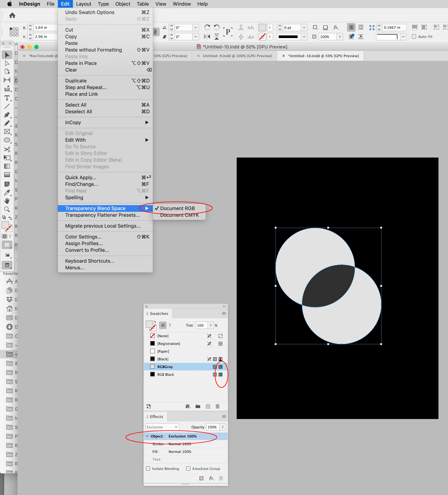Image resolution: width=448 pixels, height=495 pixels.
Task: Choose Document CMYK blend space
Action: tap(179, 215)
